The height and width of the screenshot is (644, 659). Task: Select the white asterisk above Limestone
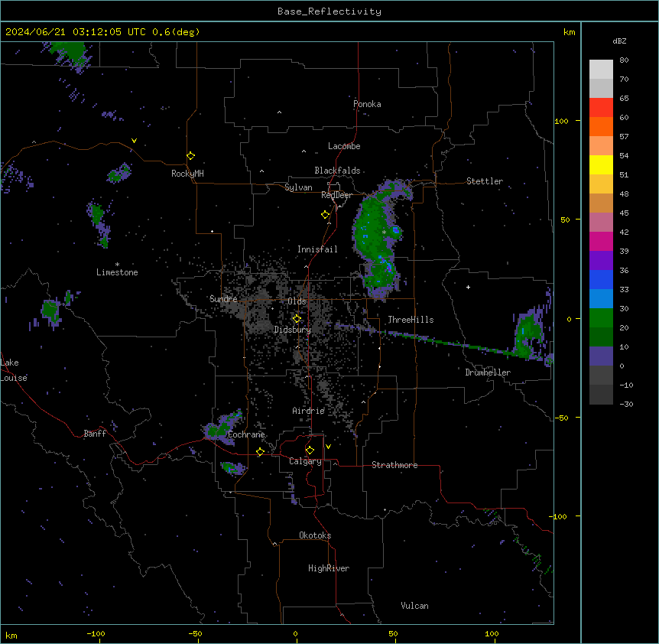click(117, 265)
